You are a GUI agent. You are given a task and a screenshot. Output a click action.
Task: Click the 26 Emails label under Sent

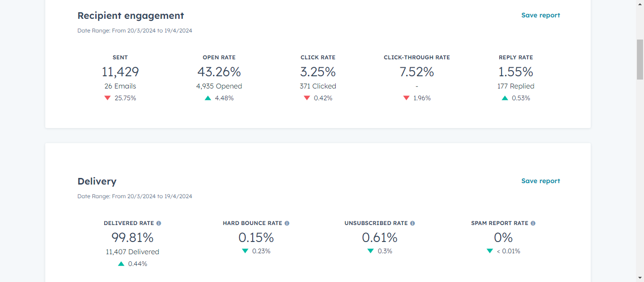(x=120, y=86)
